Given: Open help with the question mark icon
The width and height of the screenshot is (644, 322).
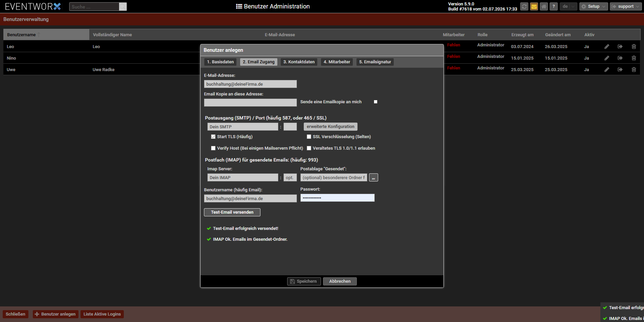Looking at the screenshot, I should (x=554, y=6).
